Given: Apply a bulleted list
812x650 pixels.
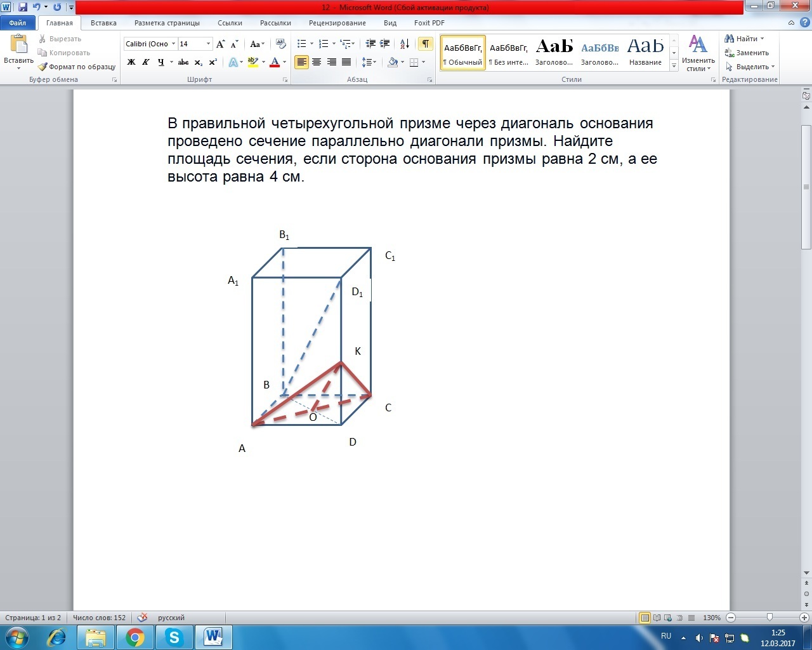Looking at the screenshot, I should point(302,44).
